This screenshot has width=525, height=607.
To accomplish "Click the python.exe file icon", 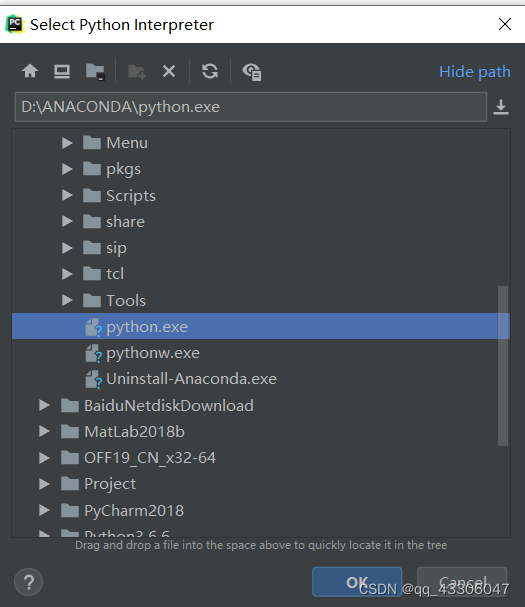I will click(x=93, y=327).
